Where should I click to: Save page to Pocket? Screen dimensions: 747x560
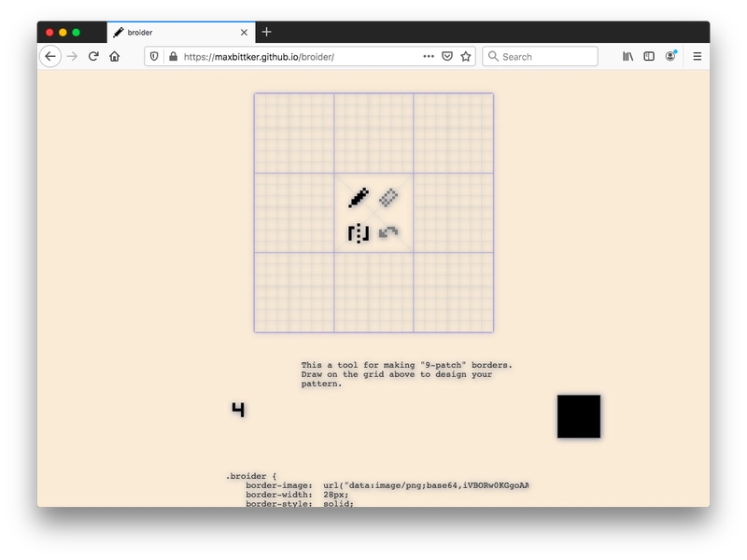pos(447,57)
